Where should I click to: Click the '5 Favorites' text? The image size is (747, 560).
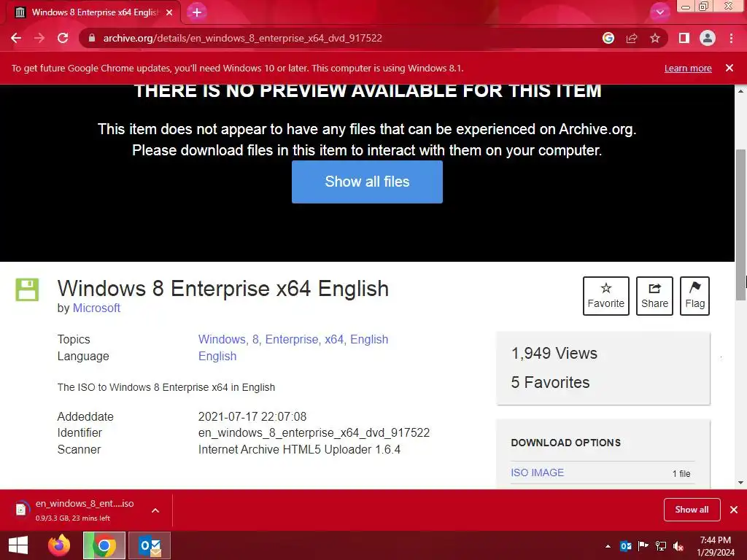550,382
